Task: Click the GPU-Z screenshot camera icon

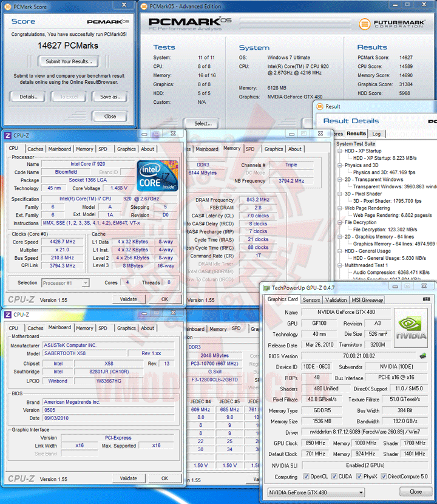Action: [x=426, y=299]
